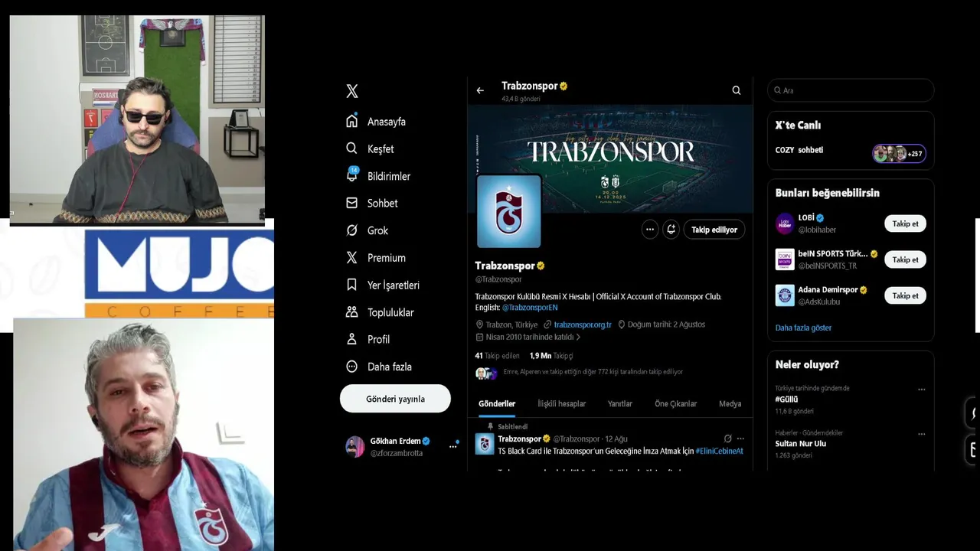The width and height of the screenshot is (980, 551).
Task: Open Topluluklar people icon
Action: tap(352, 312)
